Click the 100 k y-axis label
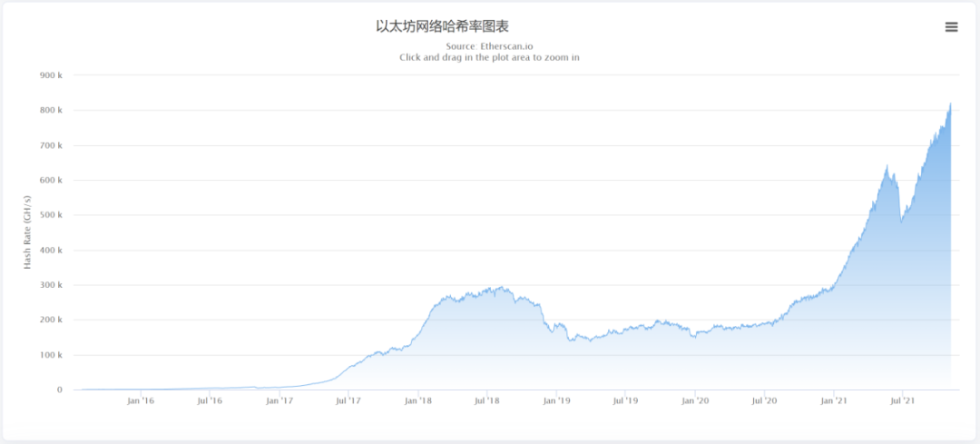The width and height of the screenshot is (980, 444). (52, 355)
